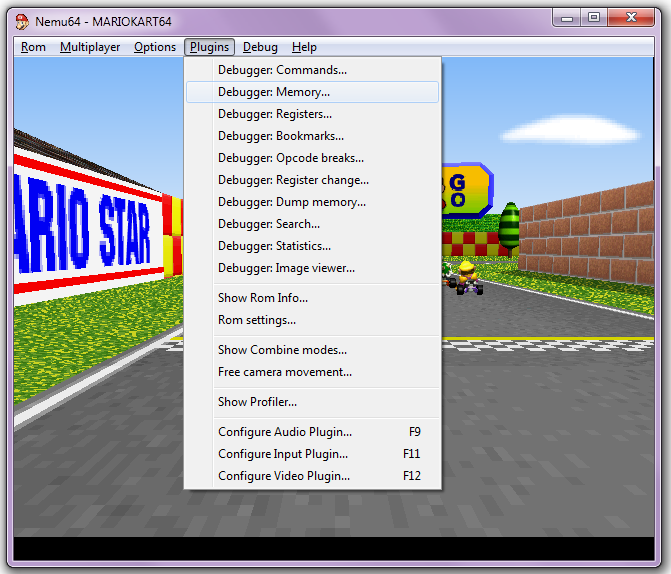This screenshot has height=574, width=671.
Task: Enable Free camera movement...
Action: 312,372
